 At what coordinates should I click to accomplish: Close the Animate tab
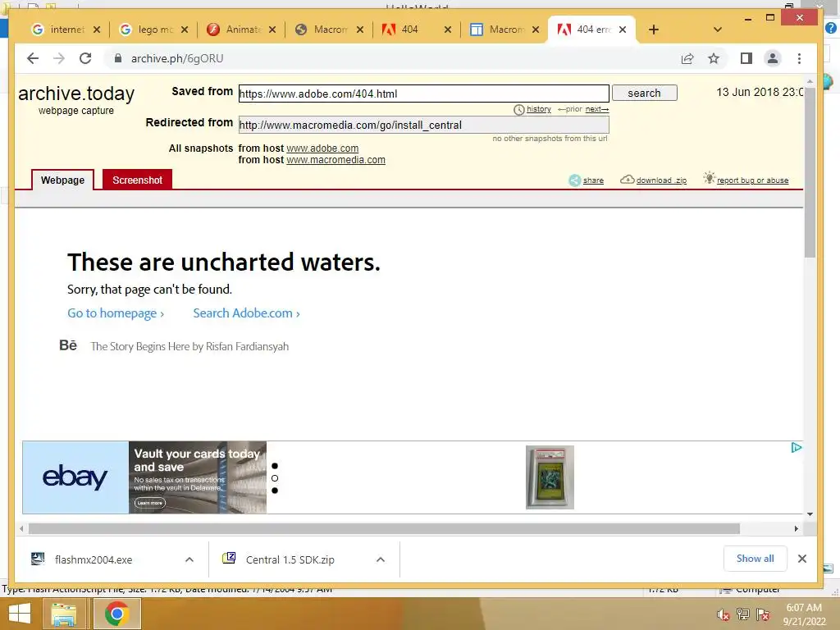(x=272, y=30)
